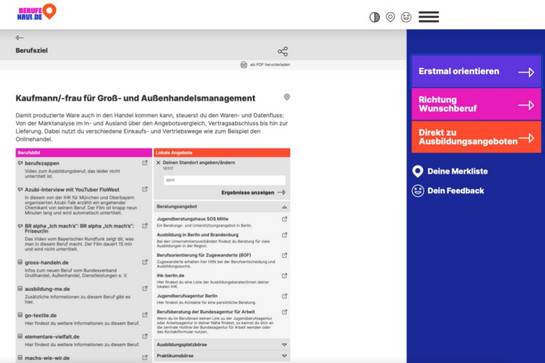Open external icon for Jugendberatungshaus SOS Mitte
Image resolution: width=545 pixels, height=363 pixels.
tap(284, 219)
